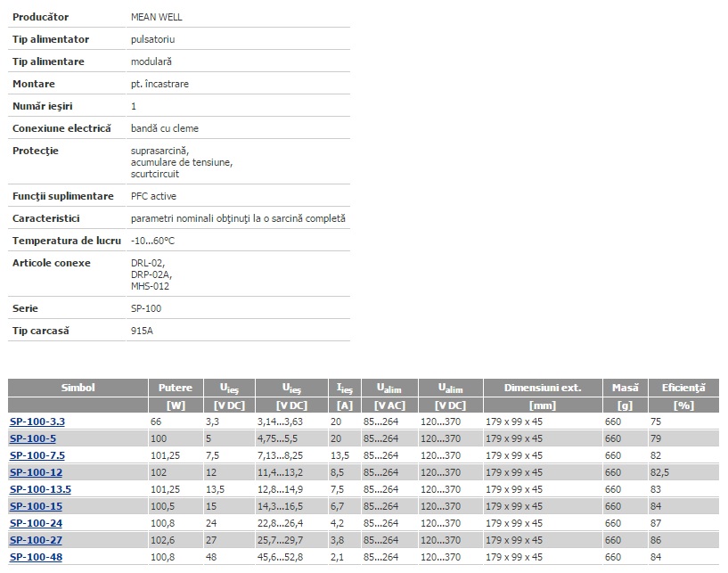
Task: Open the SP-100-13.5 product link
Action: 40,489
